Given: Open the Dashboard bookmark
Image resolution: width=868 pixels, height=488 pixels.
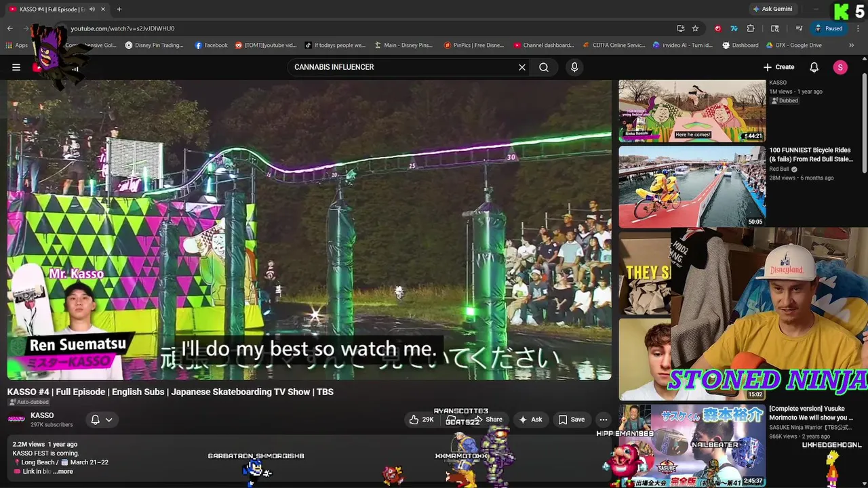Looking at the screenshot, I should (741, 45).
